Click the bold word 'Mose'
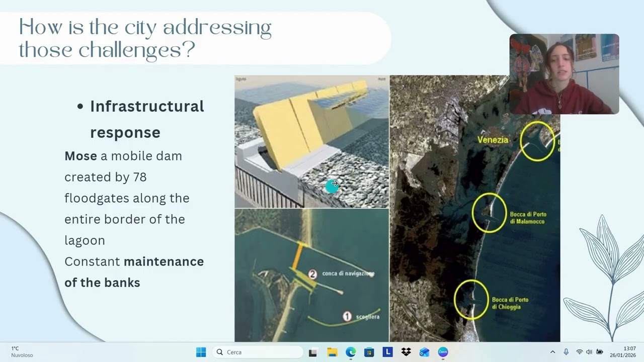This screenshot has width=644, height=362. coord(80,156)
